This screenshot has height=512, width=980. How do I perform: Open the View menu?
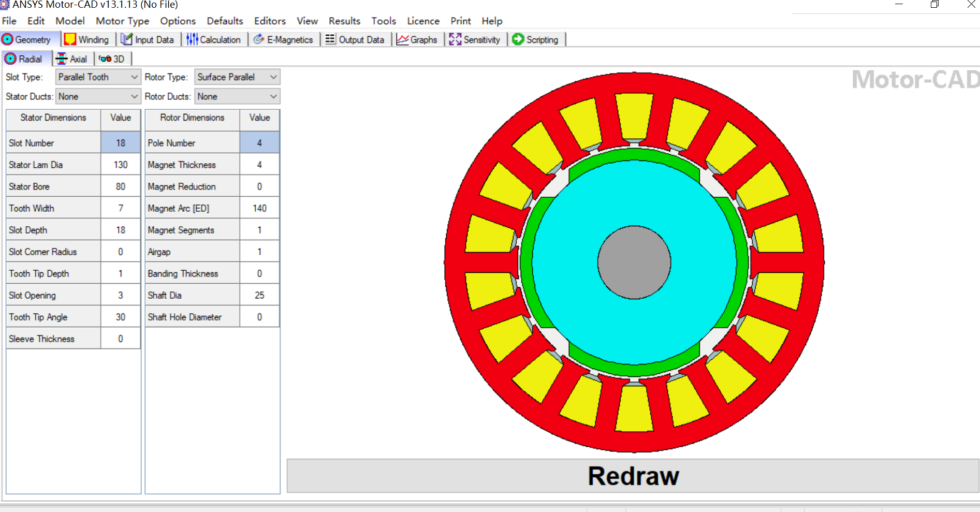307,21
